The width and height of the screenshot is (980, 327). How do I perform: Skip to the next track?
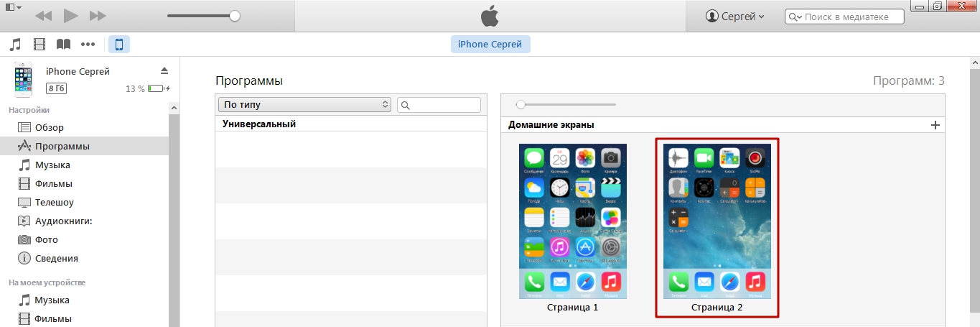tap(98, 16)
